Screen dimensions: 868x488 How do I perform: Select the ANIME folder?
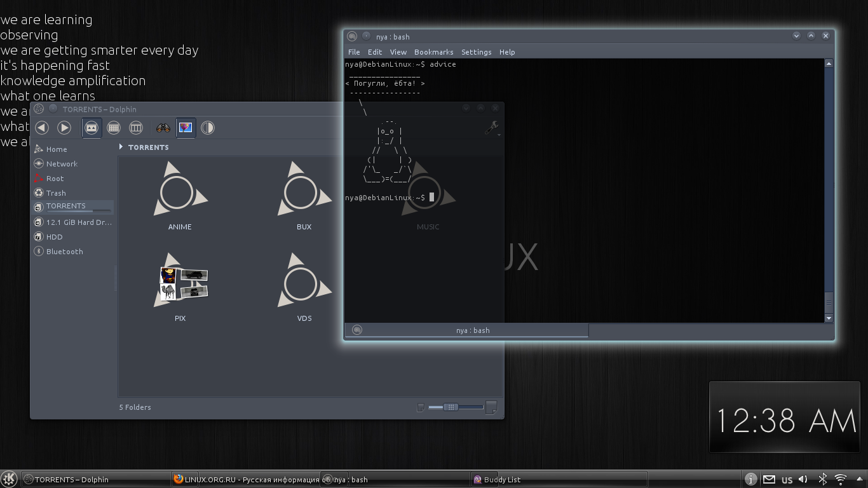180,196
